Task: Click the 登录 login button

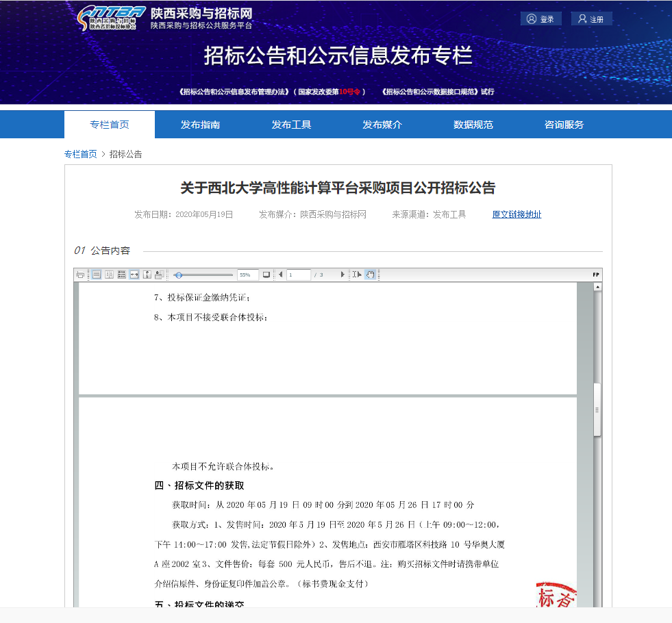Action: tap(540, 19)
